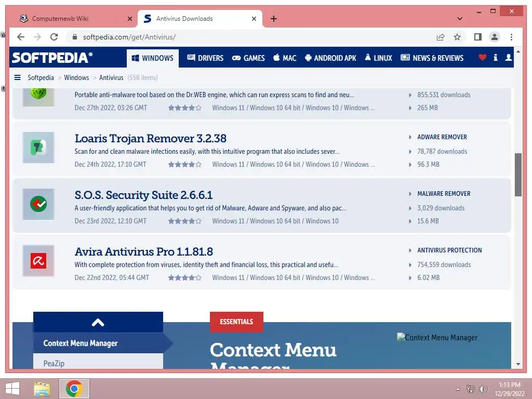Open the Windows section tab
532x399 pixels.
(x=153, y=58)
